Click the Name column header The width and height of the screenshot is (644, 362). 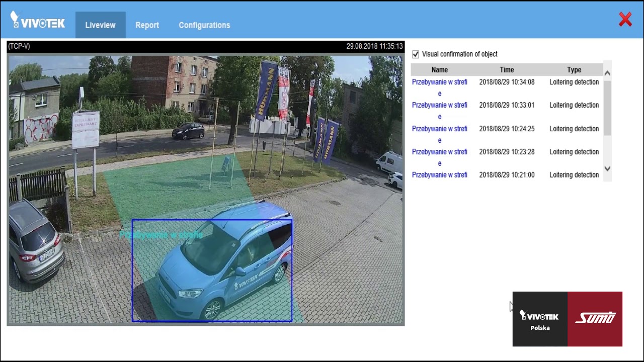439,70
